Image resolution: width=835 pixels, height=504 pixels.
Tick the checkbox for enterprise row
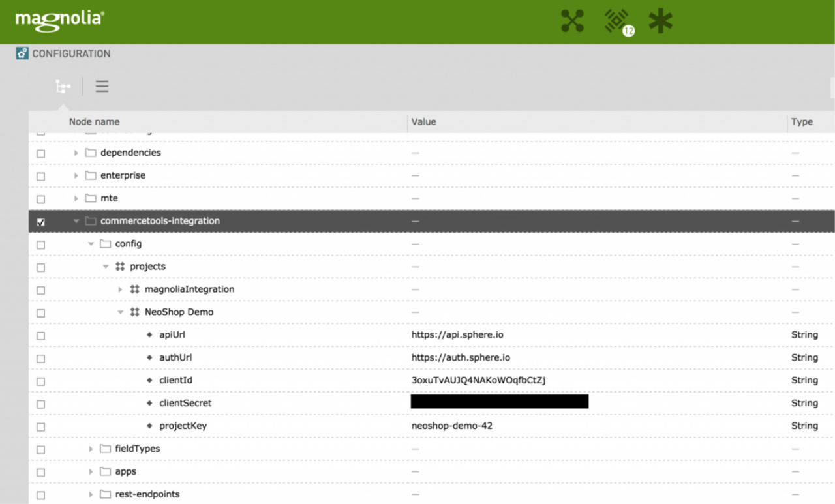click(x=41, y=176)
